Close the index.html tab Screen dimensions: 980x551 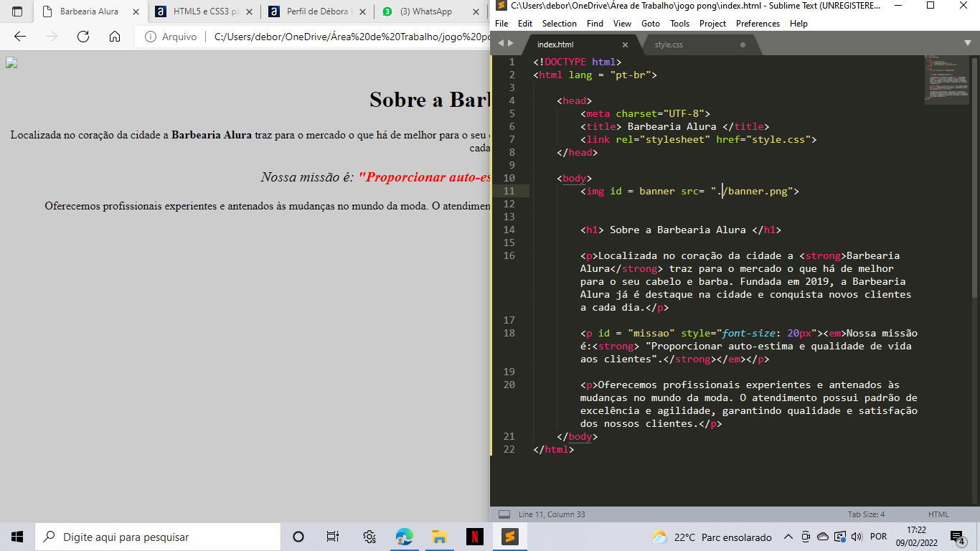click(625, 44)
